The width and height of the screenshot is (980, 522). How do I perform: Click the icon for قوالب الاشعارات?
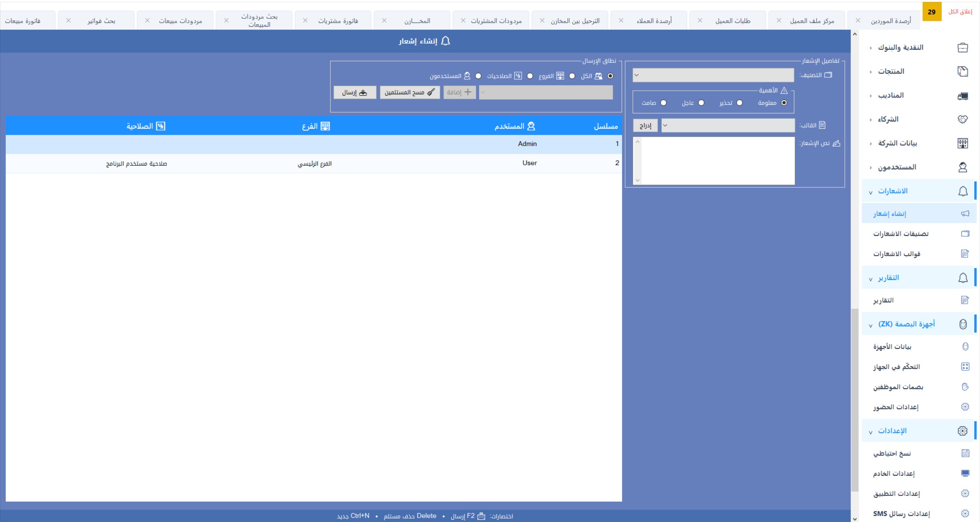pyautogui.click(x=965, y=254)
